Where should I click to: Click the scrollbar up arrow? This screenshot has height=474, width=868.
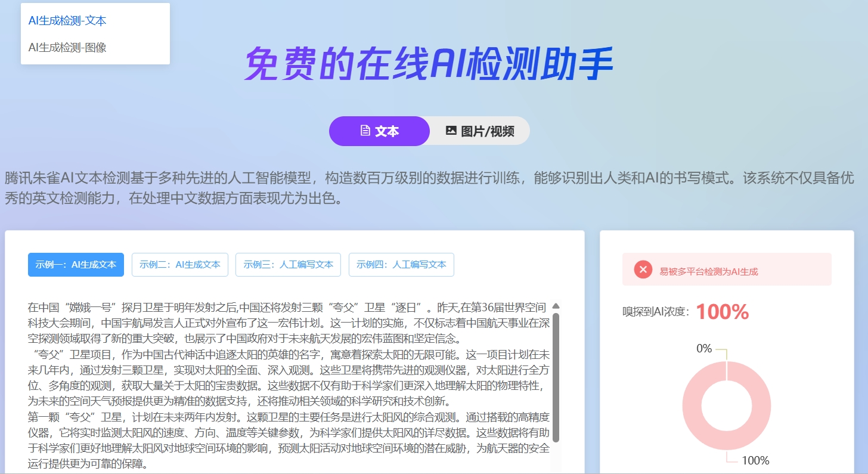coord(556,306)
